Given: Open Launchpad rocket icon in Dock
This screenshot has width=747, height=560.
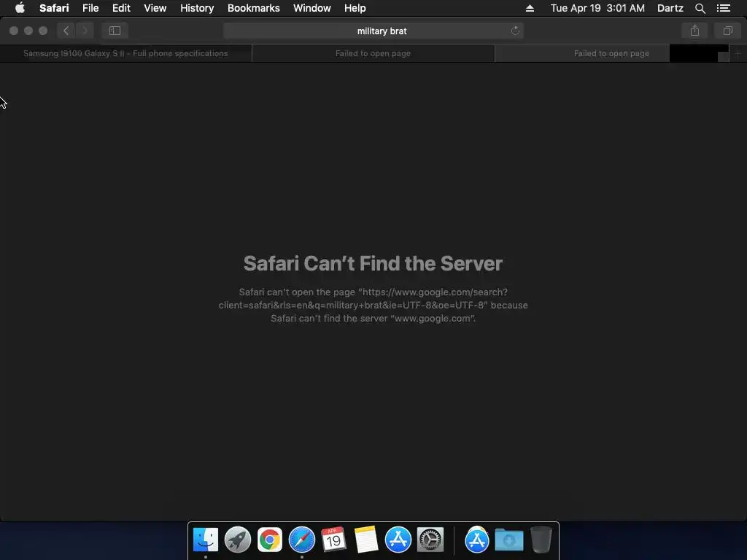Looking at the screenshot, I should [x=237, y=540].
